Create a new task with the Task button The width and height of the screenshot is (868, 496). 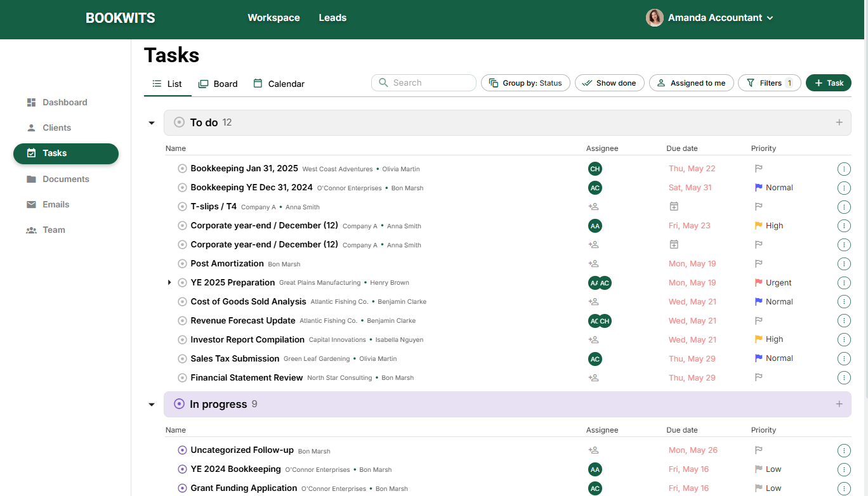point(828,82)
